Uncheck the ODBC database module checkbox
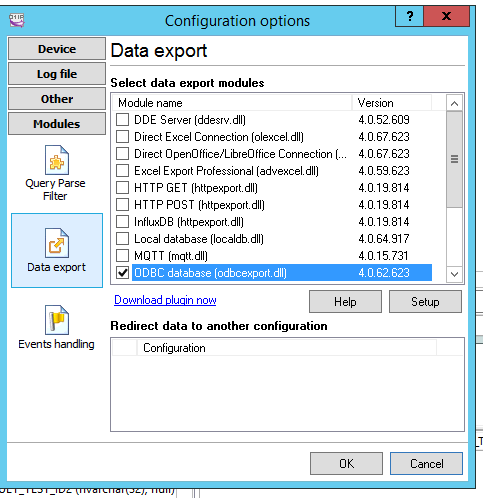This screenshot has height=498, width=487. 122,273
